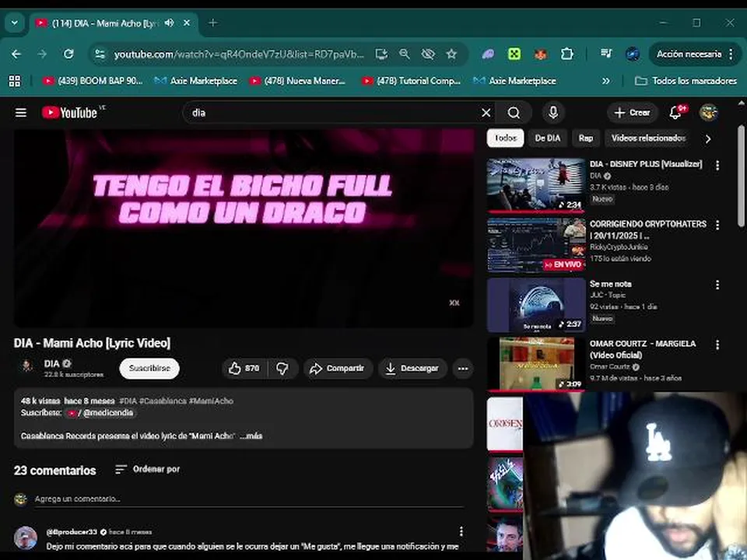Dislike the video with the thumbs down

coord(282,368)
